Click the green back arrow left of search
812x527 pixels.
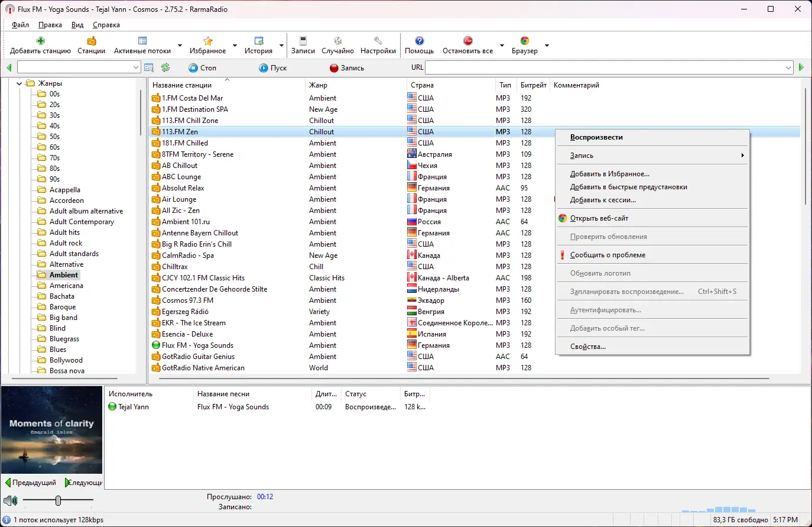[9, 67]
